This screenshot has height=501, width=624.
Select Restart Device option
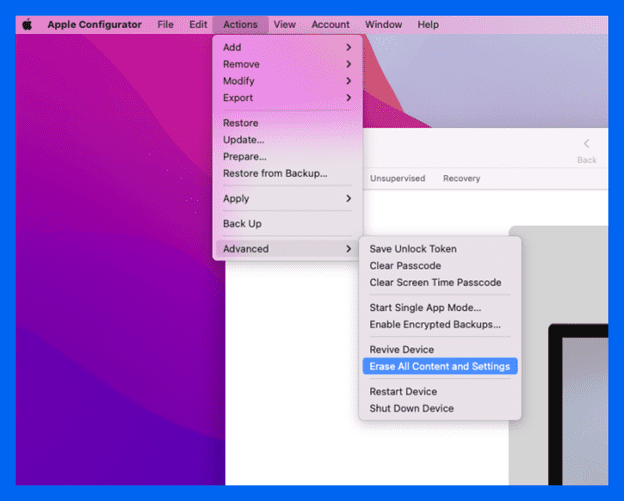pos(440,392)
